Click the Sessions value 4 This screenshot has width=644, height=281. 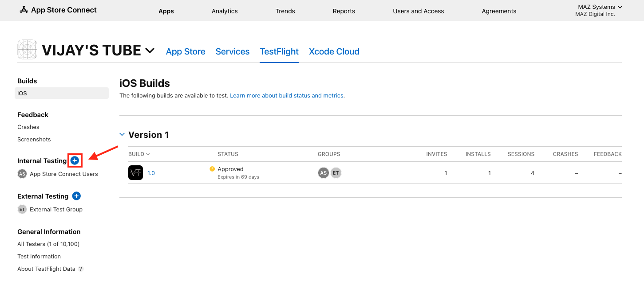coord(533,173)
